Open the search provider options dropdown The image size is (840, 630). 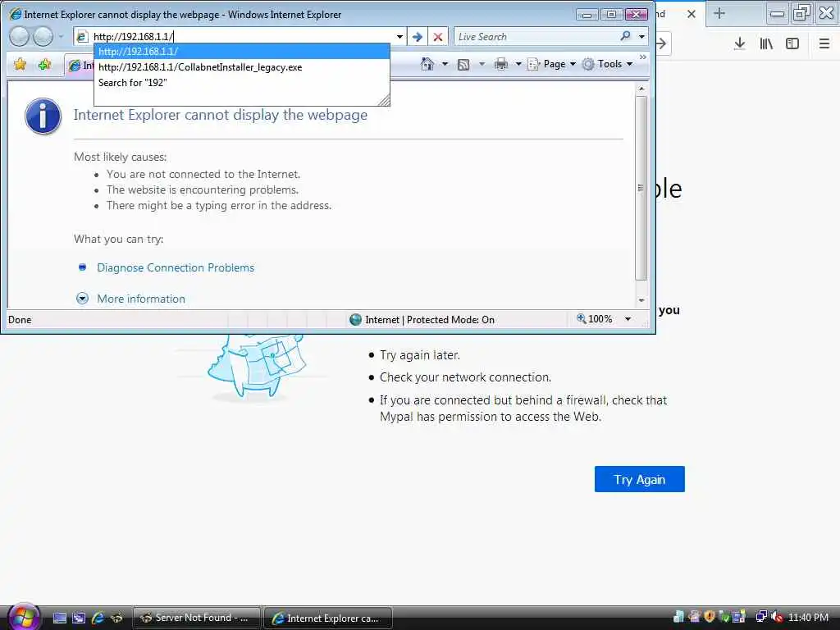[641, 36]
